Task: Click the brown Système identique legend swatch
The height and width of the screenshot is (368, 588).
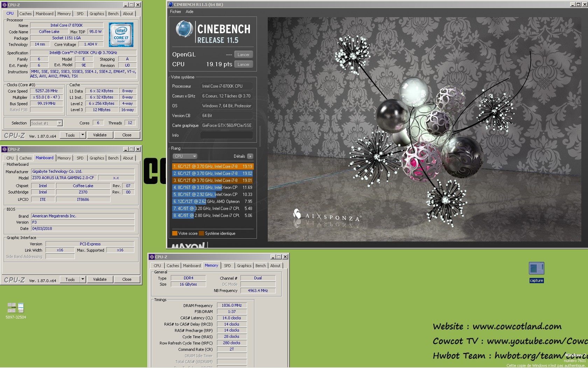Action: tap(201, 233)
